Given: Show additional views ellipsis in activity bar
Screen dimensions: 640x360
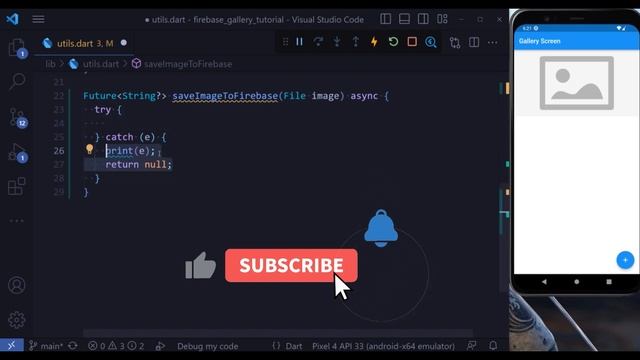Looking at the screenshot, I should 17,221.
